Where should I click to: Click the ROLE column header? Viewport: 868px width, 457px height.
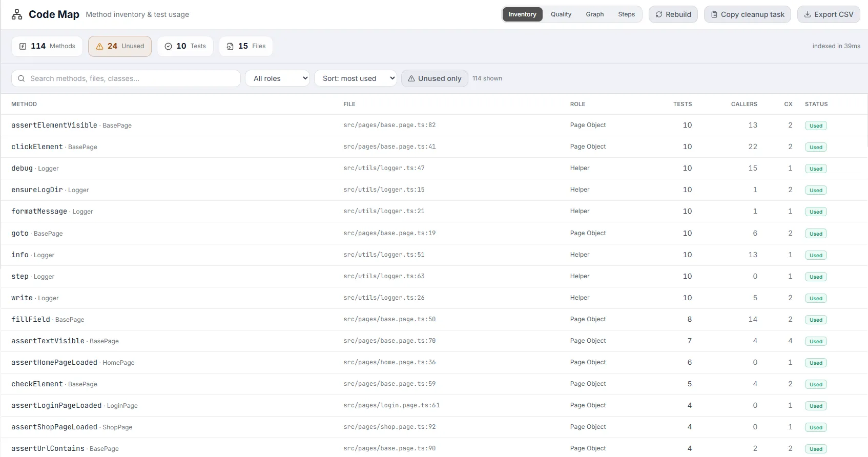tap(577, 104)
